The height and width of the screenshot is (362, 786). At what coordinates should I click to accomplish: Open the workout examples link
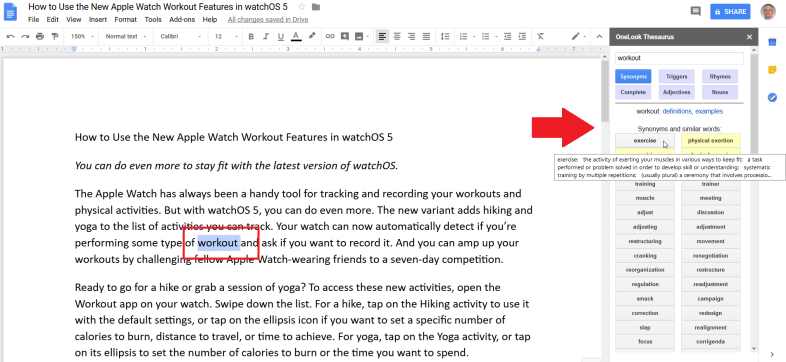709,111
